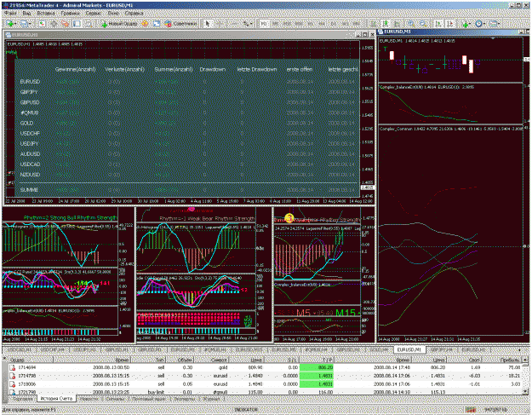
Task: Open the Вид menu
Action: (26, 14)
